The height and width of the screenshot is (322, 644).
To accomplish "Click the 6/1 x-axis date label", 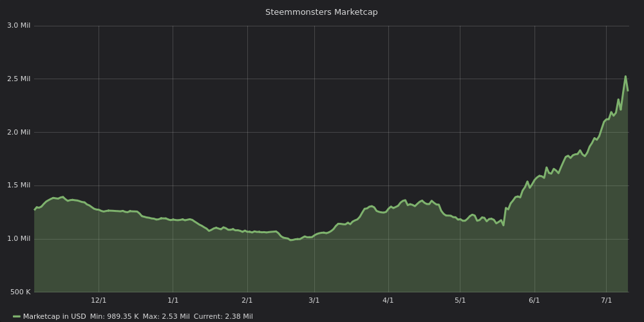I will click(535, 301).
